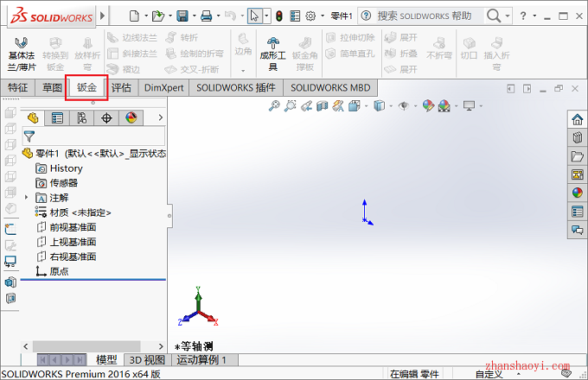Viewport: 588px width, 380px height.
Task: Open File Explorer folder icon in task pane
Action: pyautogui.click(x=578, y=156)
